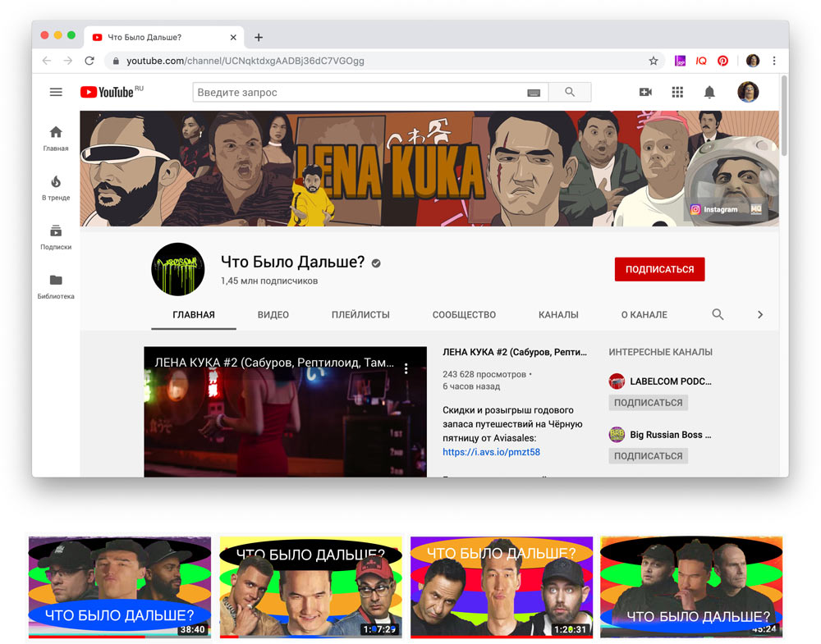Image resolution: width=821 pixels, height=644 pixels.
Task: Click the red ПОДПИСАТЬСЯ button
Action: (659, 269)
